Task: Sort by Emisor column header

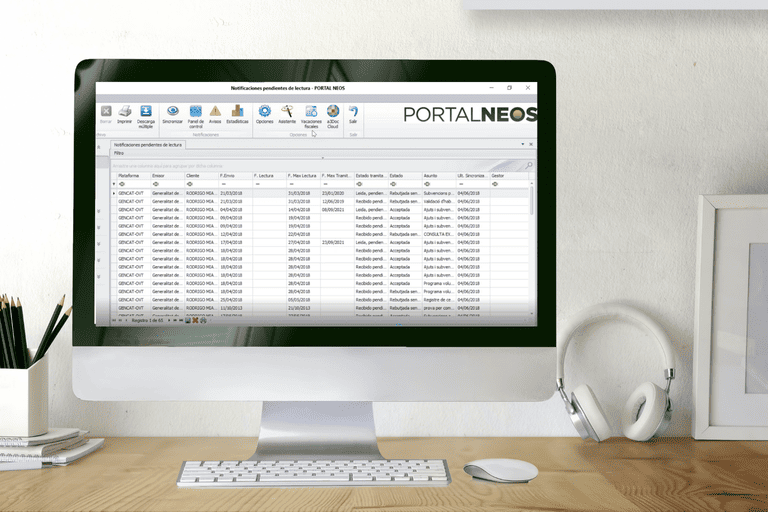Action: (167, 175)
